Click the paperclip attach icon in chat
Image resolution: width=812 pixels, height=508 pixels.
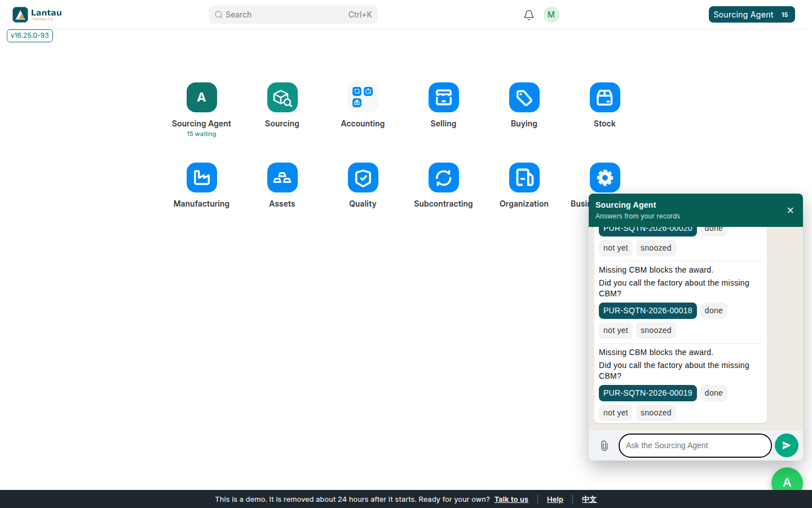(x=604, y=445)
